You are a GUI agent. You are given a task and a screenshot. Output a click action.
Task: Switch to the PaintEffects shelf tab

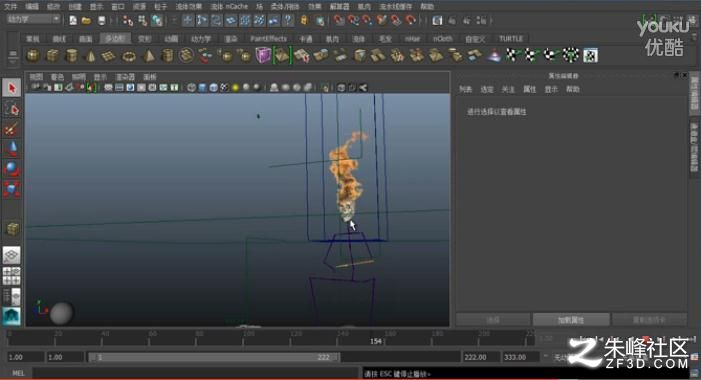click(268, 39)
